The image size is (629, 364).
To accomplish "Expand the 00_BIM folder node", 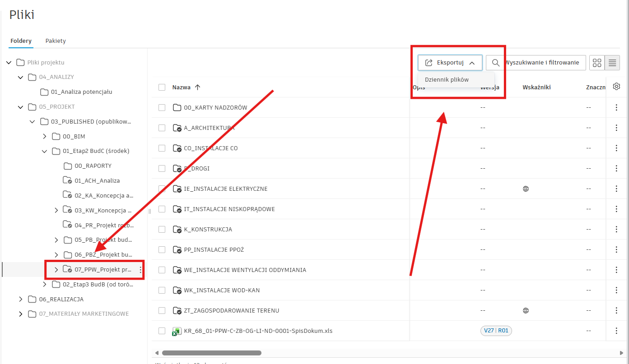I will point(44,136).
